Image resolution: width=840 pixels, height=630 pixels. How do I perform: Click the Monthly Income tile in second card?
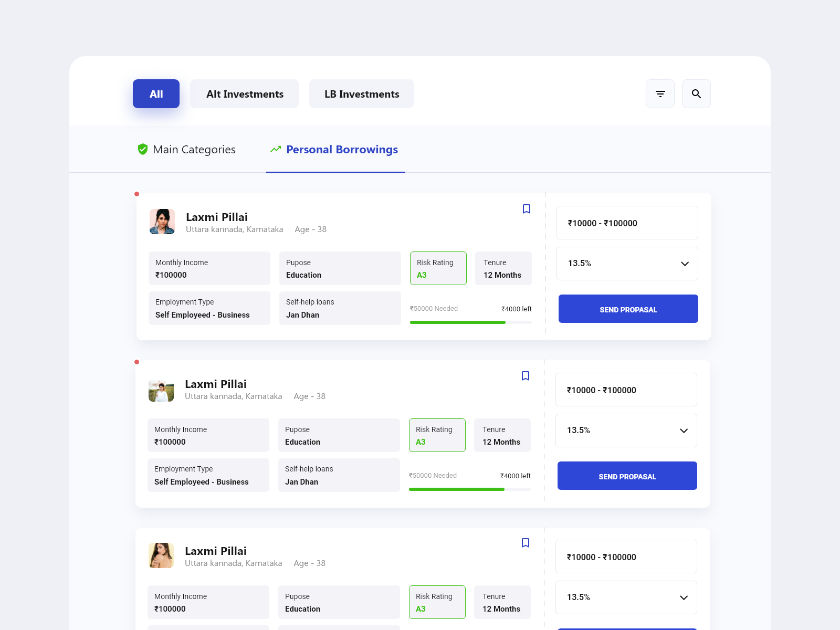(x=208, y=435)
